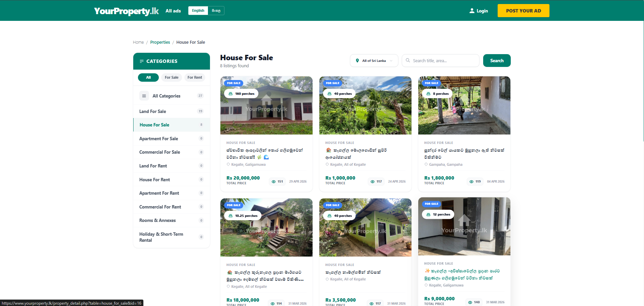Switch language to English
The width and height of the screenshot is (644, 306).
tap(198, 11)
